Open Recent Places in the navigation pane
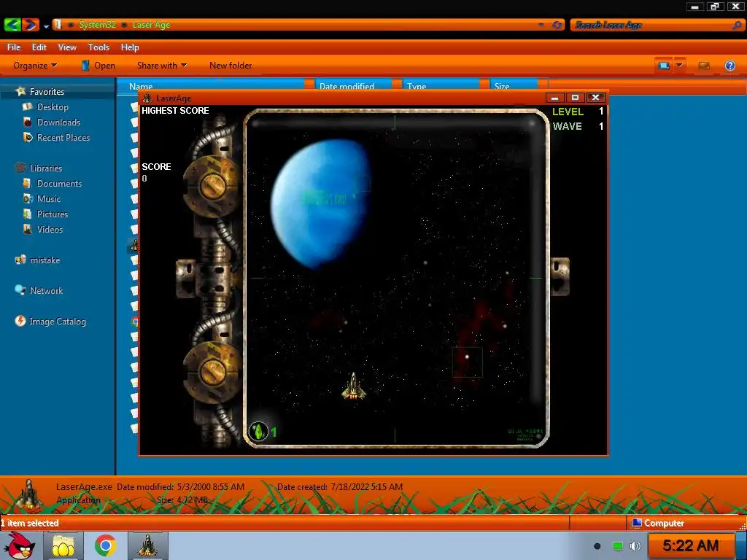 point(63,138)
